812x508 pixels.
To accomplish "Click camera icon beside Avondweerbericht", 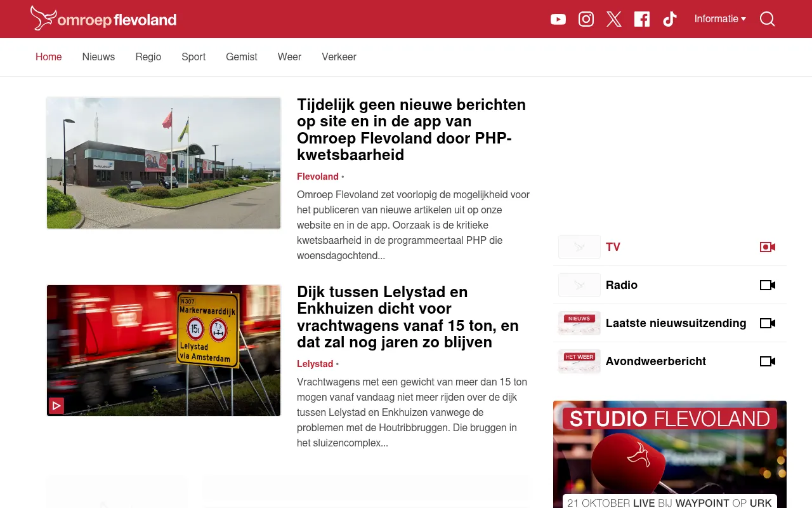I will [768, 361].
